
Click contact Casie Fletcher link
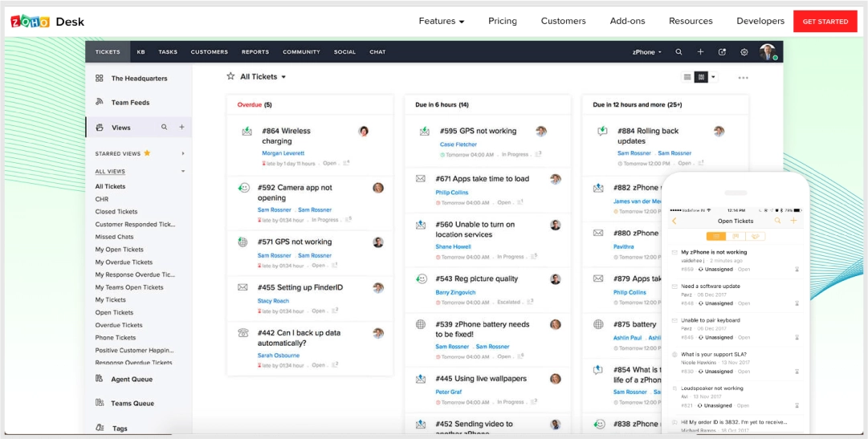coord(458,144)
